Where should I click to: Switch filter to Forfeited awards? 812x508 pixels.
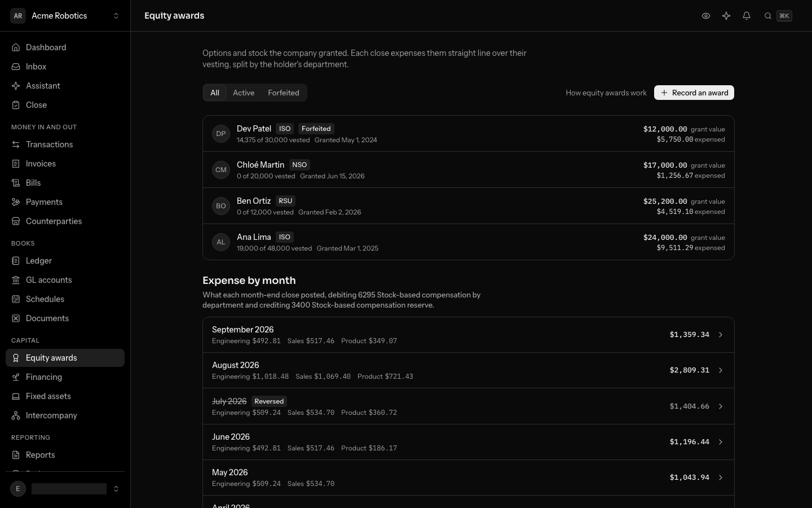pos(284,93)
